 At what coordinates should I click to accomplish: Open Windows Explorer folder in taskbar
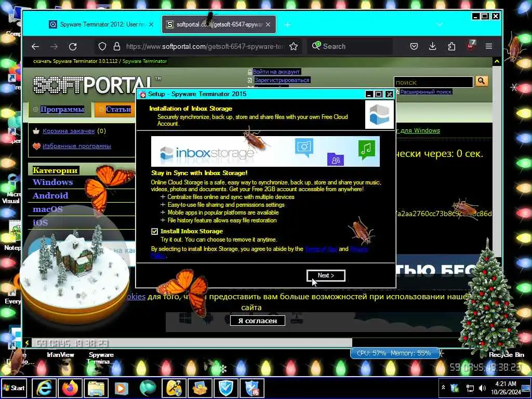[x=96, y=388]
